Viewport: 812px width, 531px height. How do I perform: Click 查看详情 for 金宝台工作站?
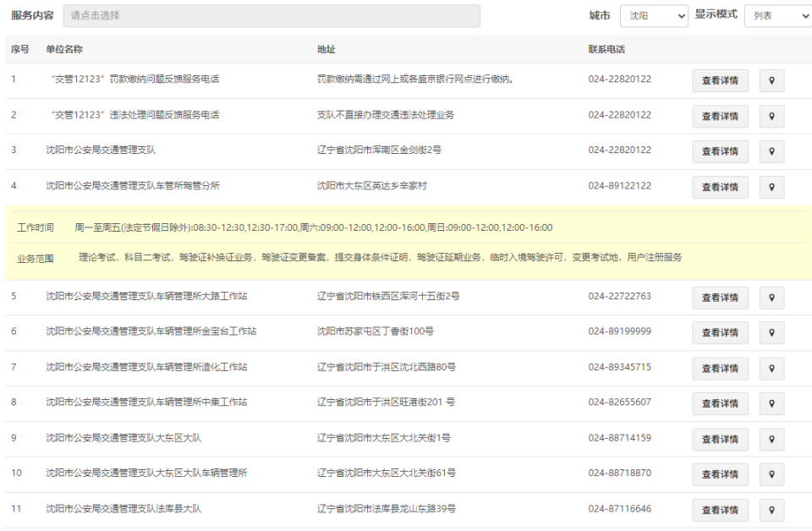(721, 333)
